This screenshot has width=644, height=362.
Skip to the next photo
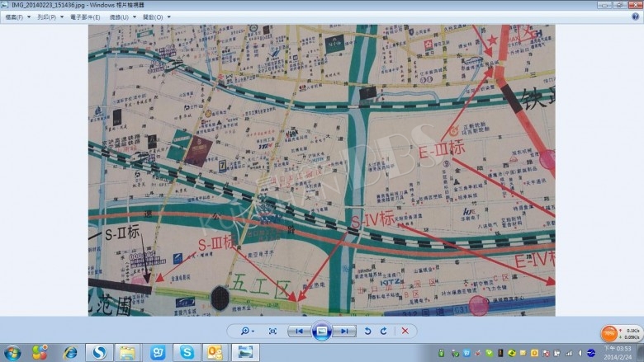(345, 331)
